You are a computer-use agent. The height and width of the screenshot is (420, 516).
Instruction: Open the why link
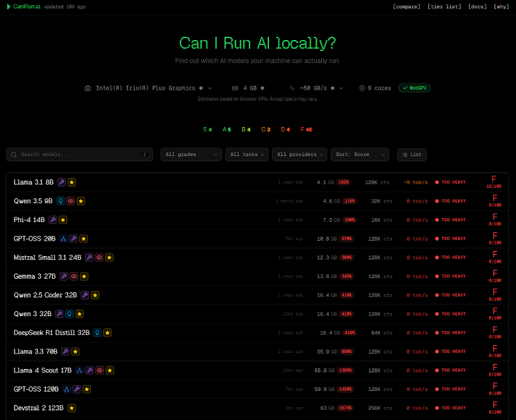[x=501, y=6]
